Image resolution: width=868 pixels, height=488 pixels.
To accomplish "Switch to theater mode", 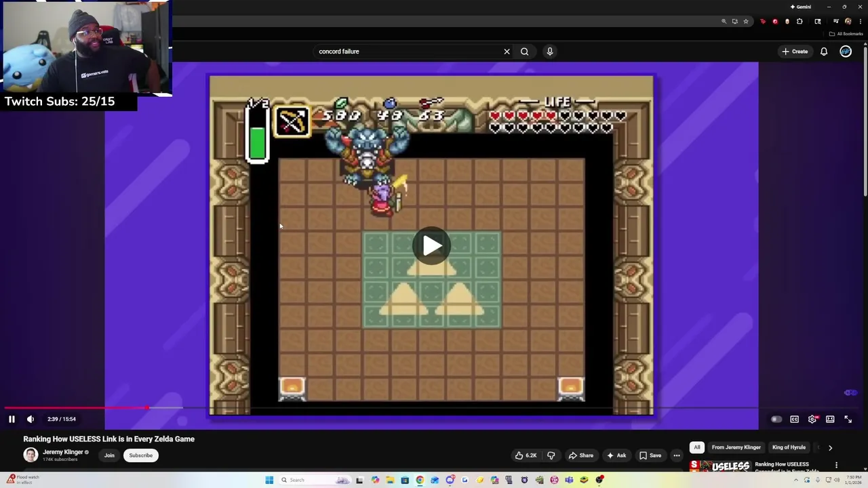I will click(830, 419).
